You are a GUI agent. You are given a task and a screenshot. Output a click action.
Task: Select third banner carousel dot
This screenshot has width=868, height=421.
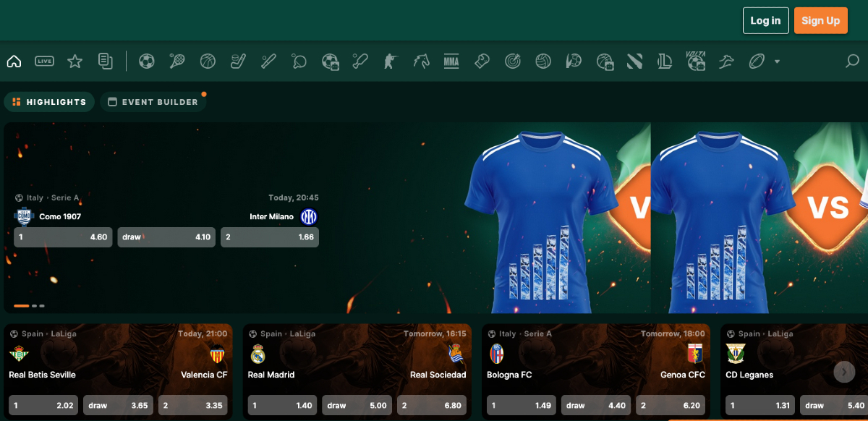42,306
